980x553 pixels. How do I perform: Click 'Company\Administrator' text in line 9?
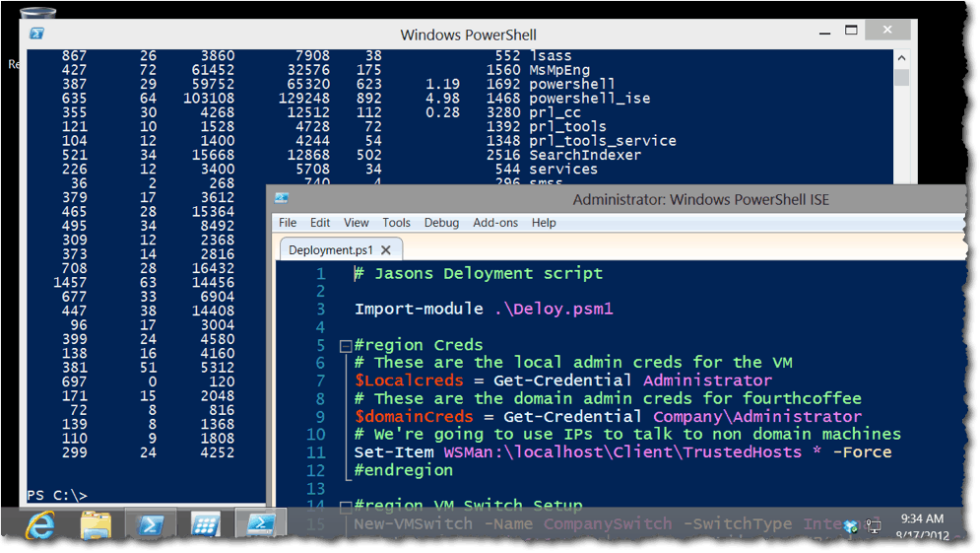tap(757, 417)
